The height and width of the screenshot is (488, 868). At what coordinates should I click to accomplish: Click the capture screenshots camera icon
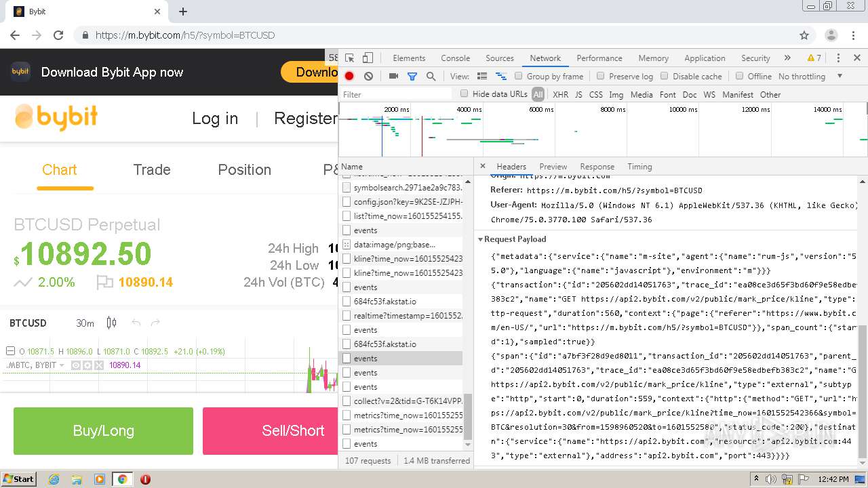click(x=393, y=77)
